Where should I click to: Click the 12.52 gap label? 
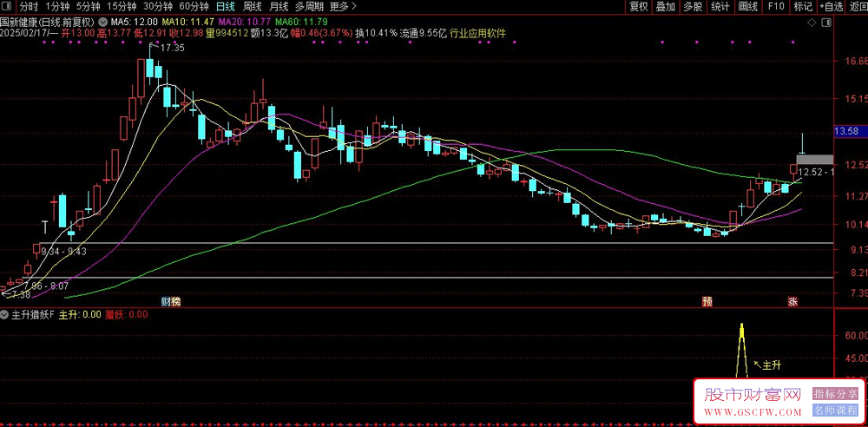click(815, 172)
